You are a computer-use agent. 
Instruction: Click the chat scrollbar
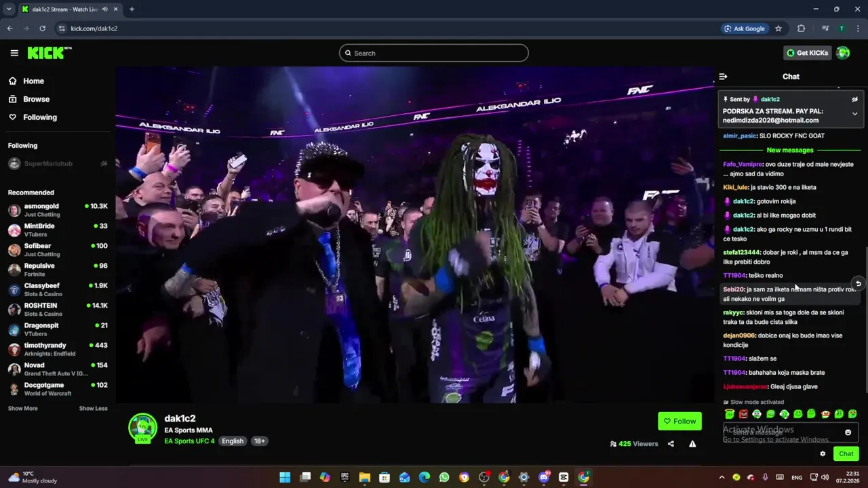click(865, 319)
